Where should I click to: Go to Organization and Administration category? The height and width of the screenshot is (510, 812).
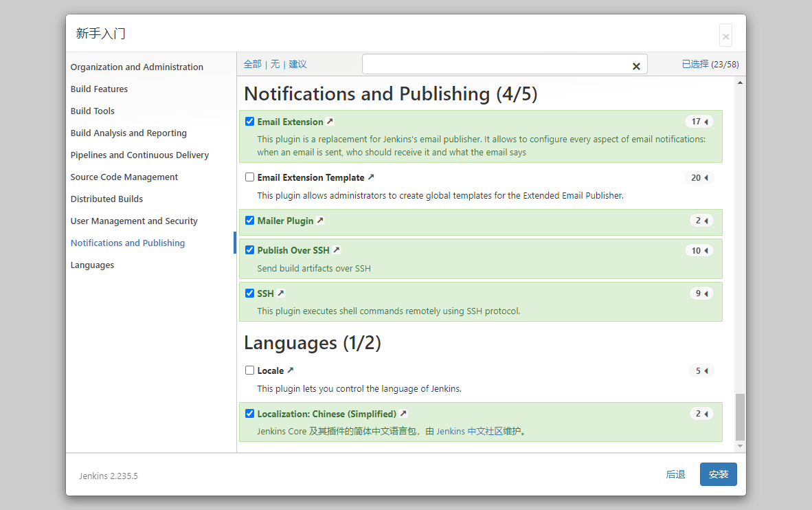(137, 67)
